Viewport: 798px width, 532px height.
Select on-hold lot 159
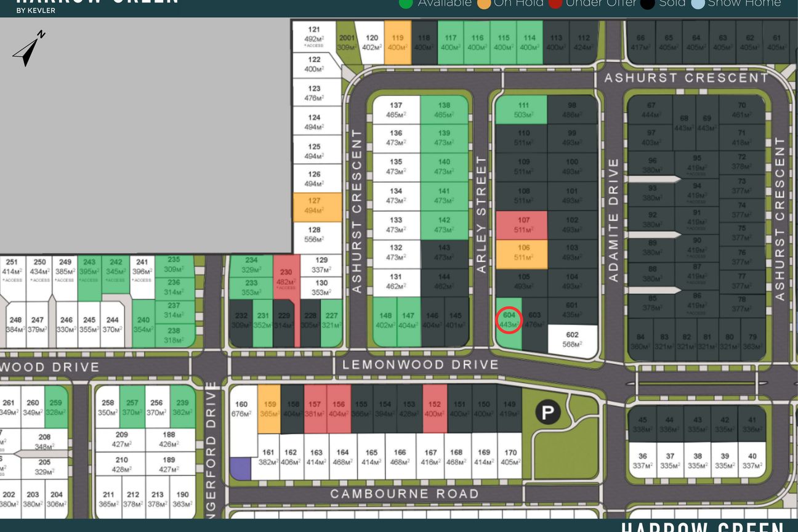coord(268,409)
